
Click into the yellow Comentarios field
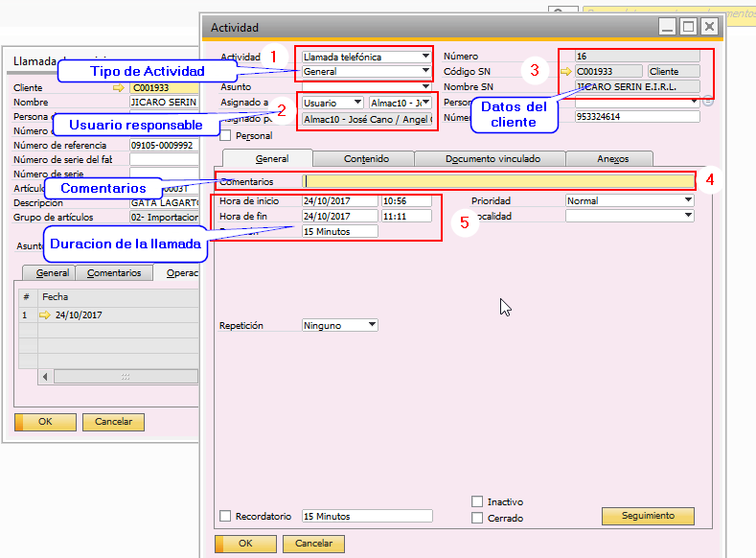pos(498,181)
